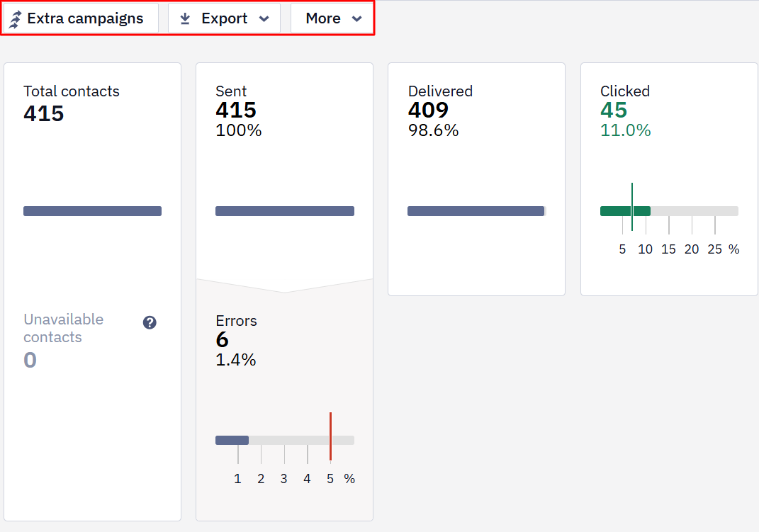The image size is (759, 532).
Task: Open the Extra campaigns button
Action: point(81,18)
